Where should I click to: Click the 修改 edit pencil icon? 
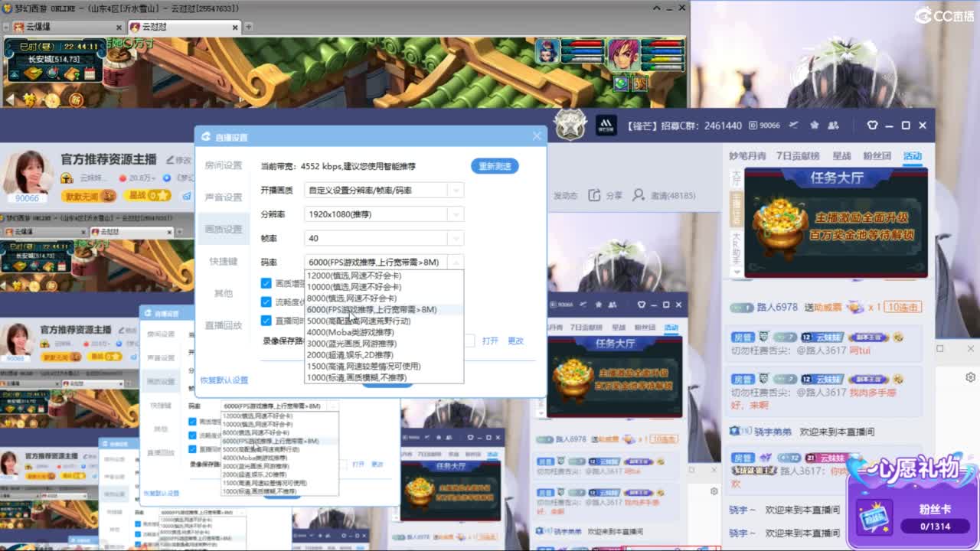(x=170, y=160)
